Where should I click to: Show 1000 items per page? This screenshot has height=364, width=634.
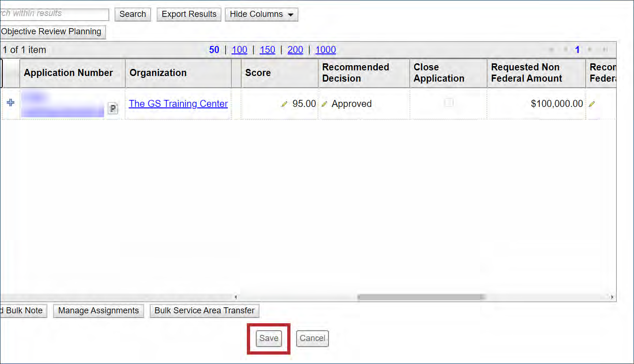[x=326, y=50]
